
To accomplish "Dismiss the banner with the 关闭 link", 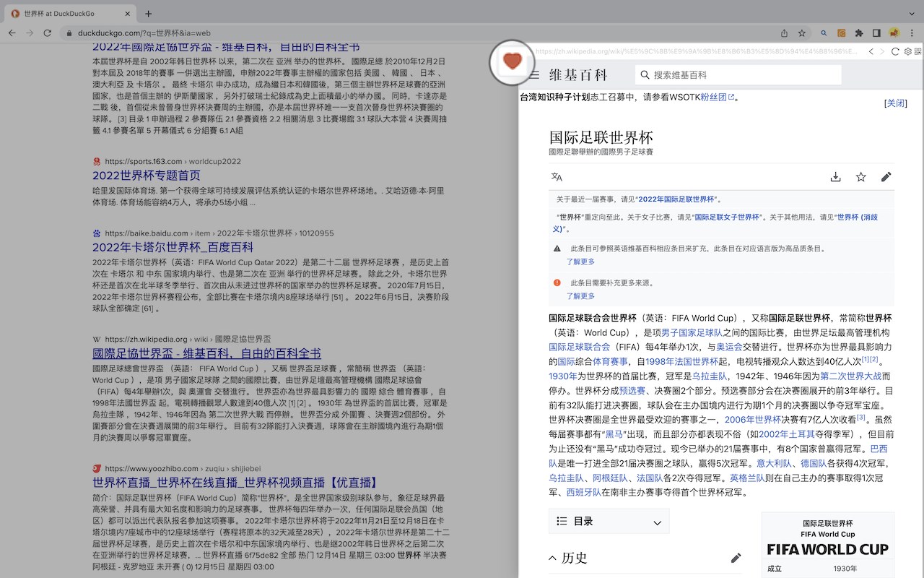I will [895, 103].
